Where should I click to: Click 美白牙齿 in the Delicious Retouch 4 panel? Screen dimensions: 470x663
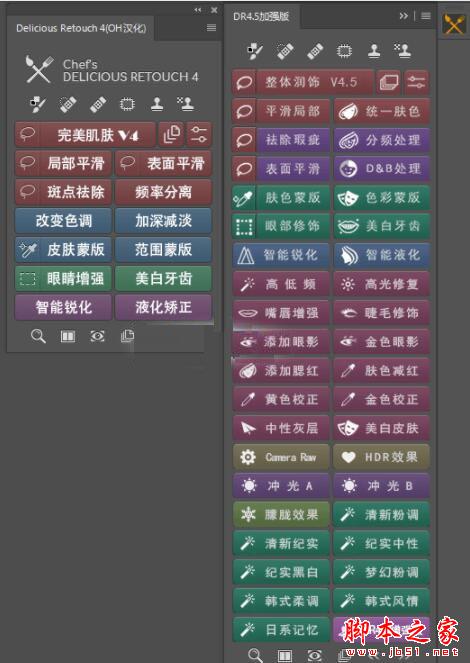[164, 278]
